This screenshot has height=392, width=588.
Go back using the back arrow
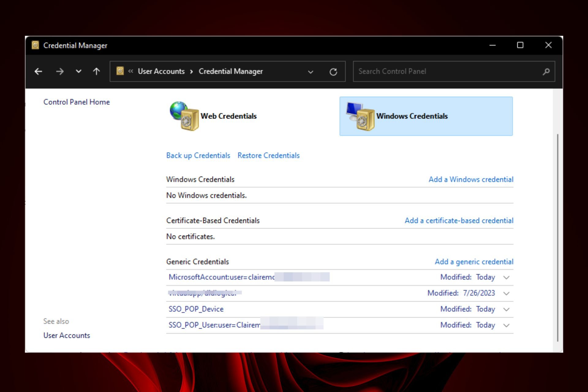coord(38,71)
